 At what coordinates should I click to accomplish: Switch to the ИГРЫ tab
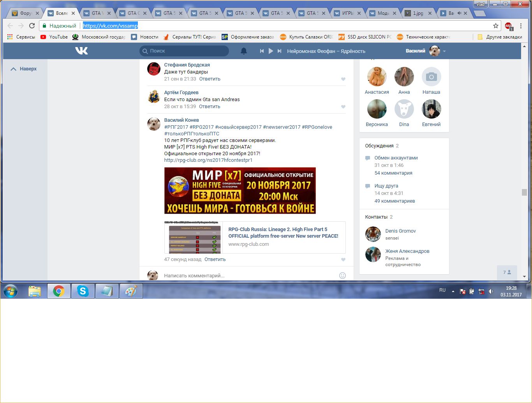(x=347, y=13)
